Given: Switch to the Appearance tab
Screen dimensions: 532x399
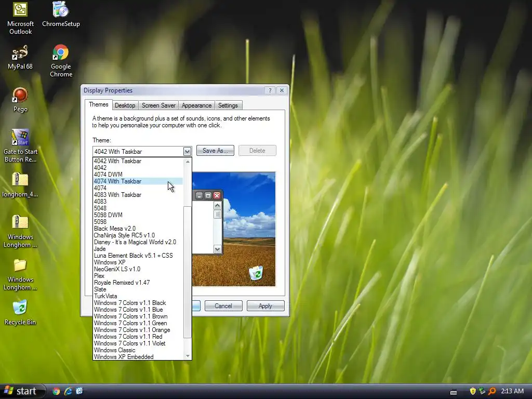Looking at the screenshot, I should (x=196, y=105).
